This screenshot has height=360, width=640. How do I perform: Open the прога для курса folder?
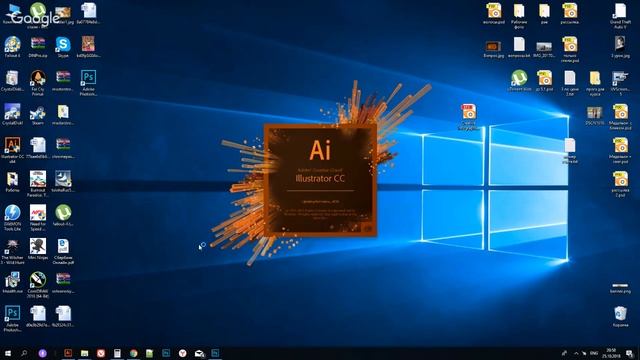[x=595, y=83]
